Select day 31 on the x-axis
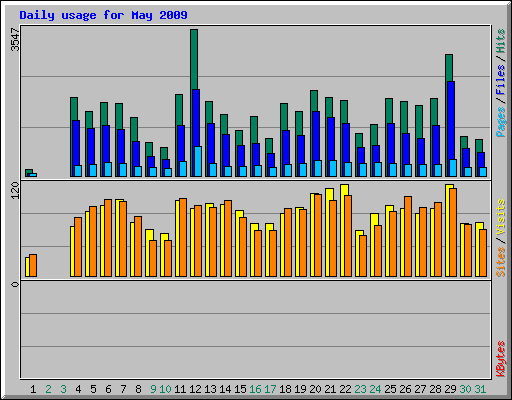This screenshot has height=400, width=512. click(x=480, y=389)
